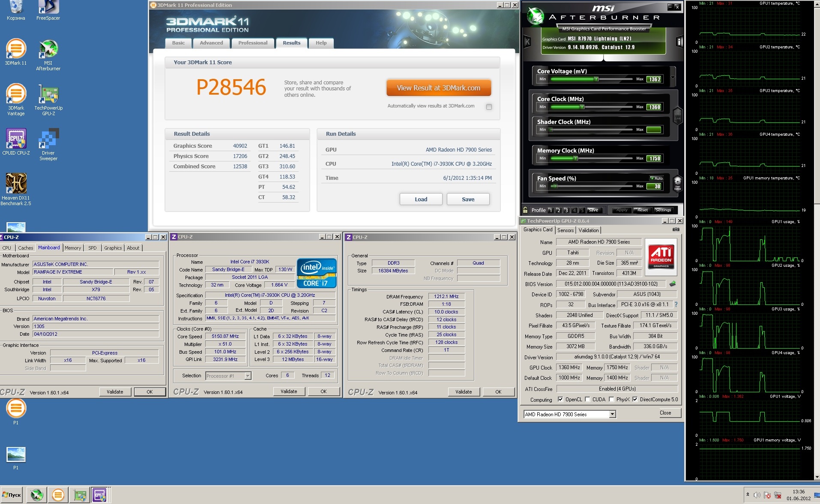Click the Load button in Run Details

pyautogui.click(x=421, y=199)
